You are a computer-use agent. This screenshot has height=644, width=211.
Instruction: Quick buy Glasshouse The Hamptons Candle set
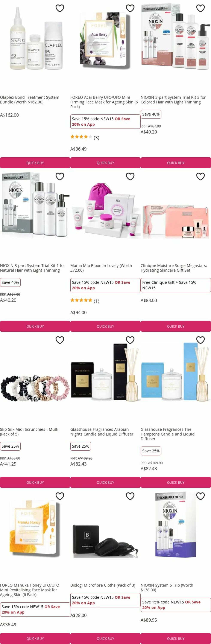pos(176,482)
